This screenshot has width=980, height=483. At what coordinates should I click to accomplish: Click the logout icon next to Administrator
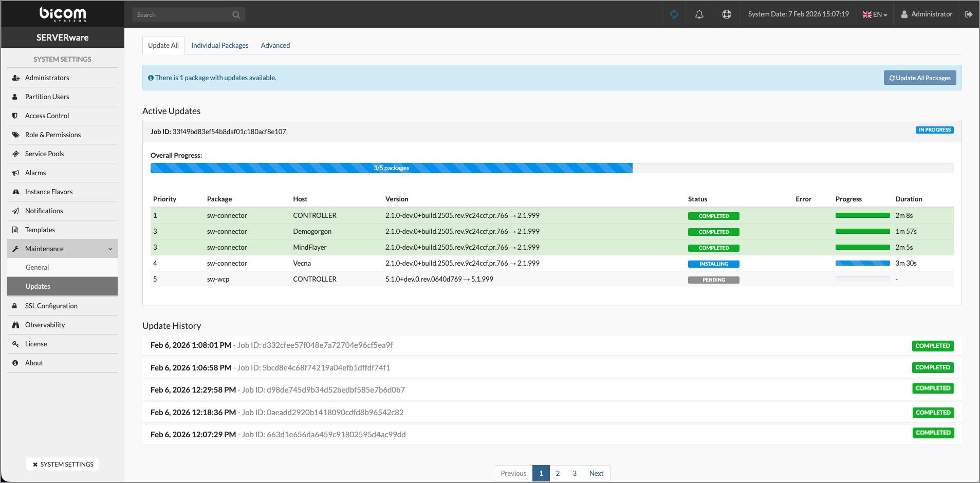pos(969,14)
